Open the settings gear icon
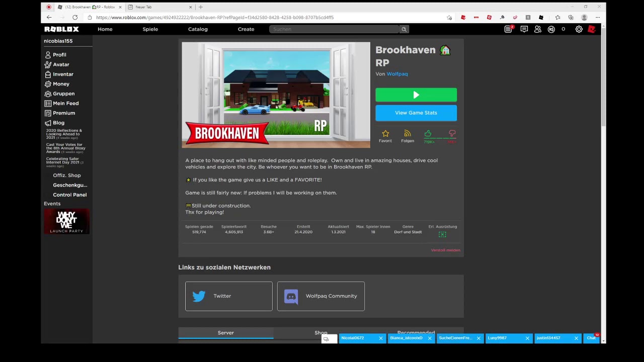The image size is (644, 362). [579, 29]
